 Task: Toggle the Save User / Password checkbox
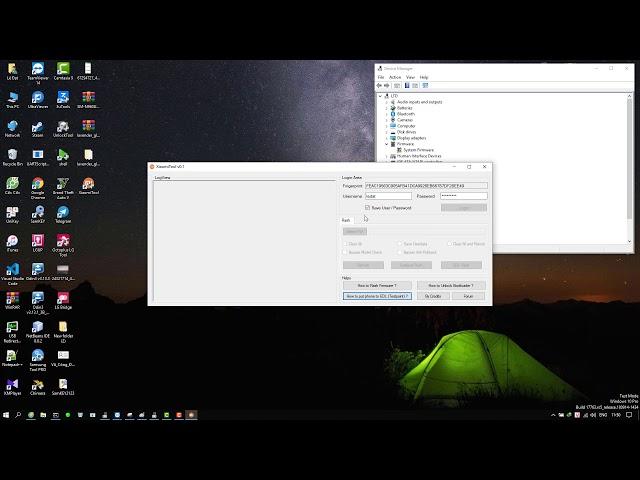click(367, 208)
